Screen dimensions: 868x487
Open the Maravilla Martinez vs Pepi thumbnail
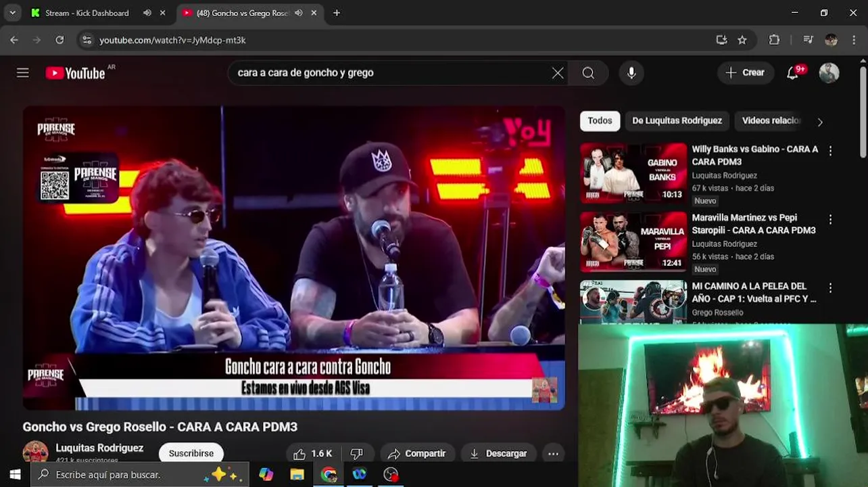coord(633,241)
